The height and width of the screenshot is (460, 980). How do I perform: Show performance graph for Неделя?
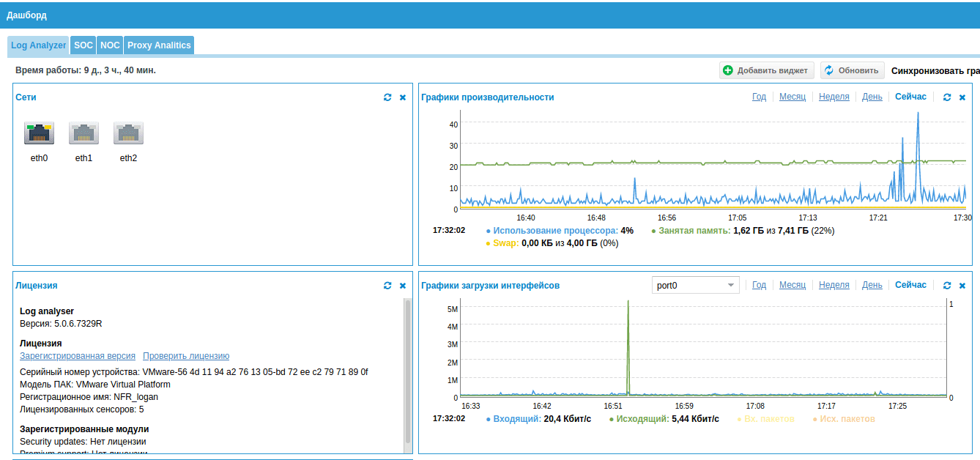(x=834, y=97)
